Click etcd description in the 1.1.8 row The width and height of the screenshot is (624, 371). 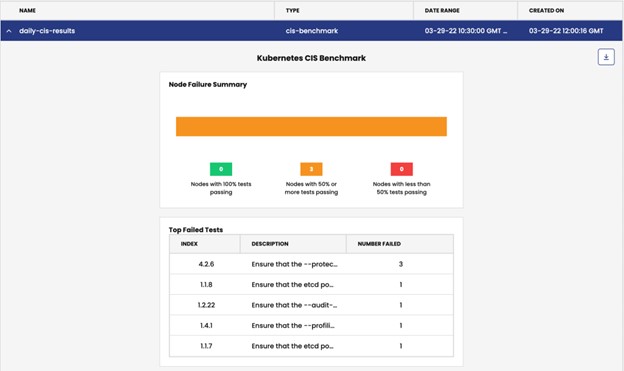(292, 285)
